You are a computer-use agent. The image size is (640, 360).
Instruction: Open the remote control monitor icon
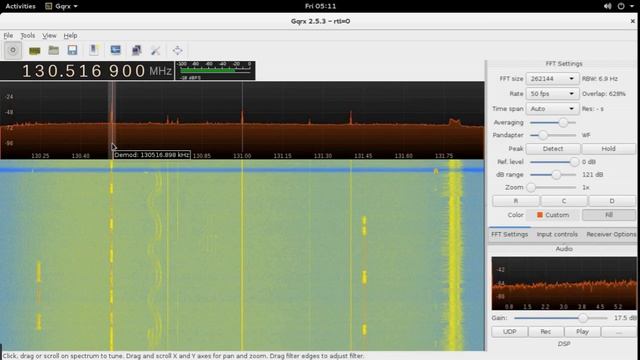pos(116,50)
